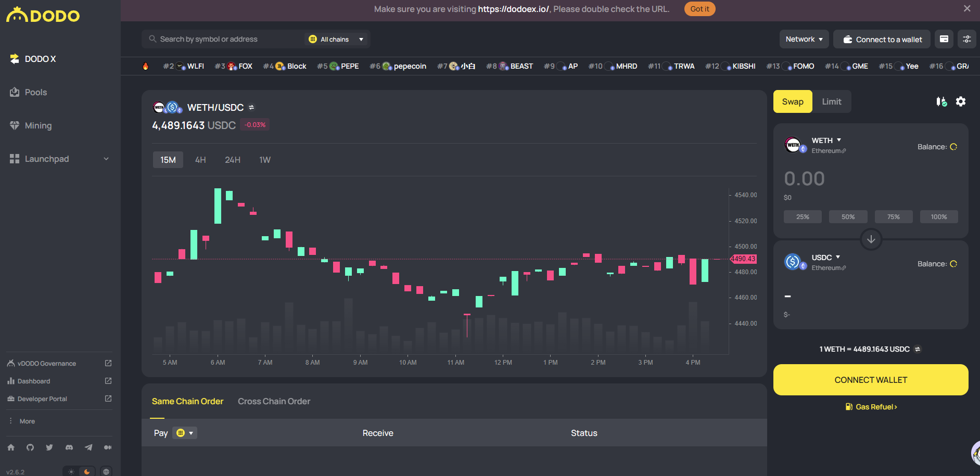Switch to light theme sun toggle
The height and width of the screenshot is (476, 980).
coord(71,471)
